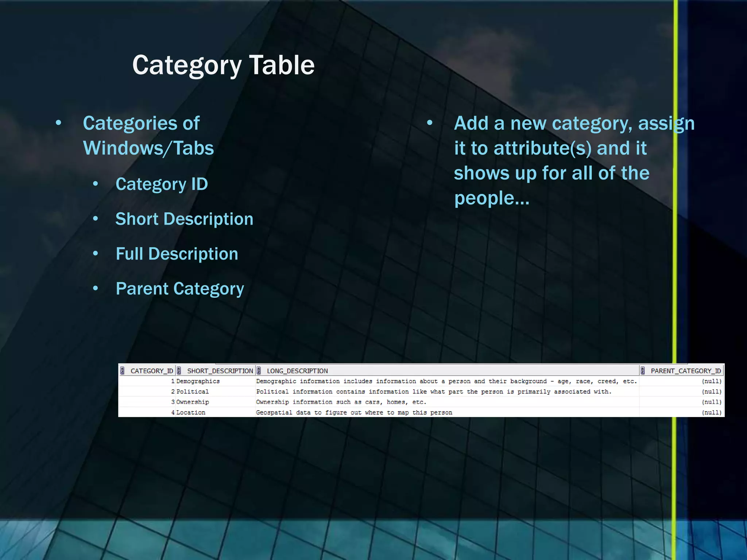Click the Geospatial data long description cell
This screenshot has height=560, width=747.
[x=448, y=412]
